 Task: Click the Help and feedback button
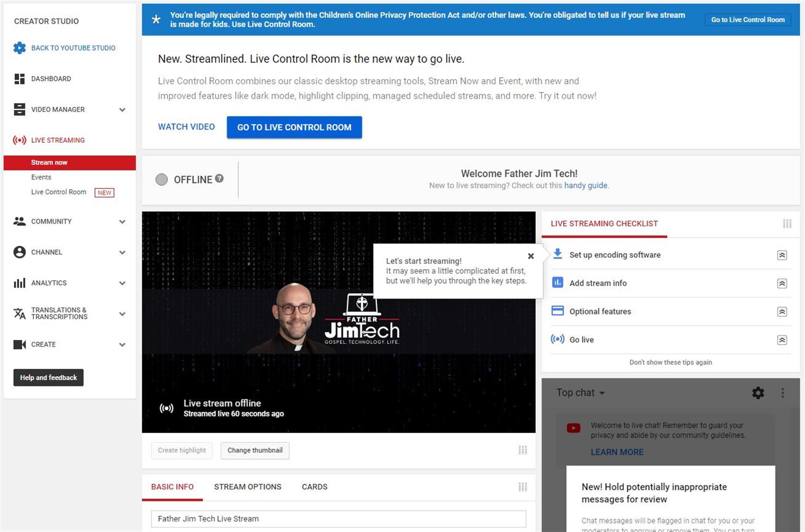48,378
